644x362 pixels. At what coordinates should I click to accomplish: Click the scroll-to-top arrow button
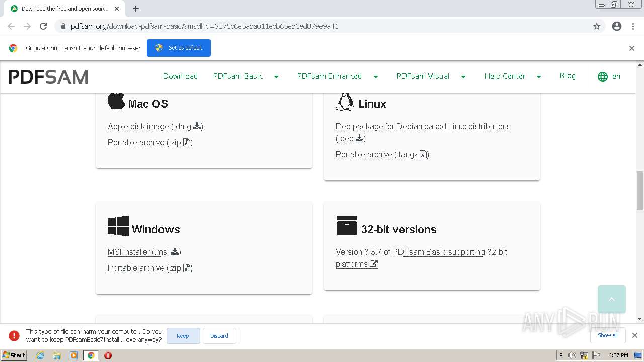click(612, 299)
